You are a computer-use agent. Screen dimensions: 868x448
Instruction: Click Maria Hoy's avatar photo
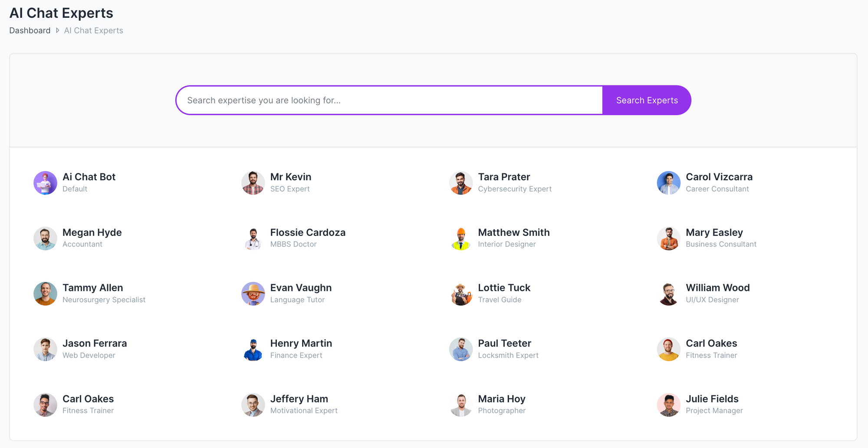461,405
